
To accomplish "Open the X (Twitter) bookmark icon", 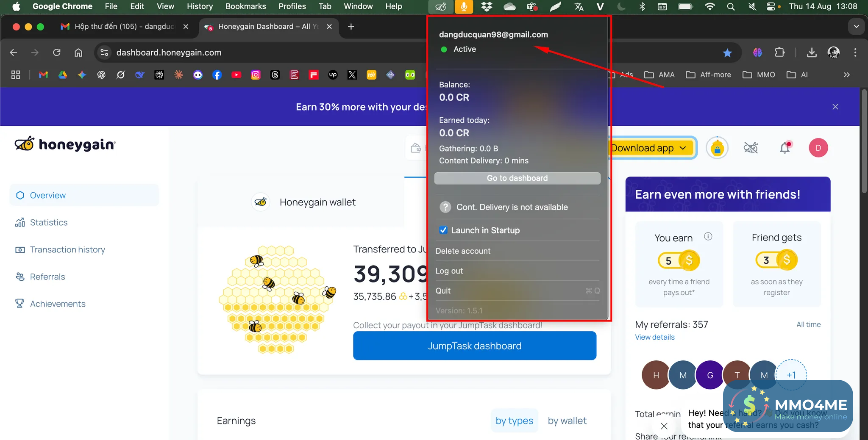I will [352, 75].
